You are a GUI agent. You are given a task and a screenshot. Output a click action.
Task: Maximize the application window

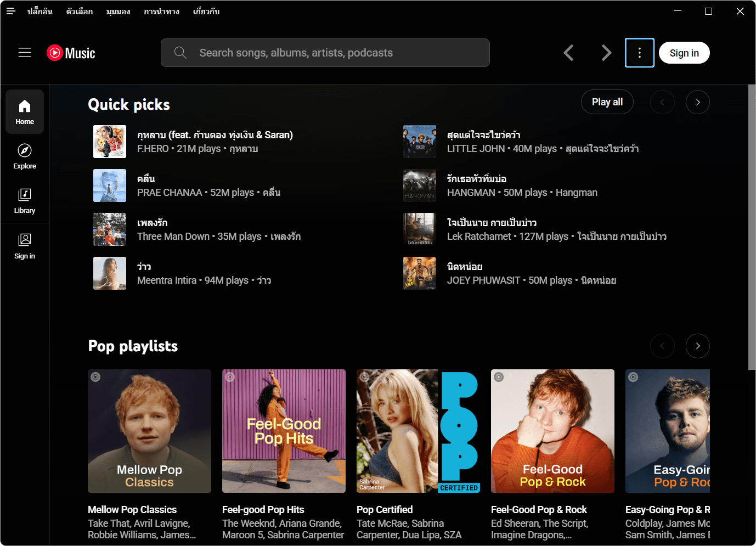tap(708, 11)
